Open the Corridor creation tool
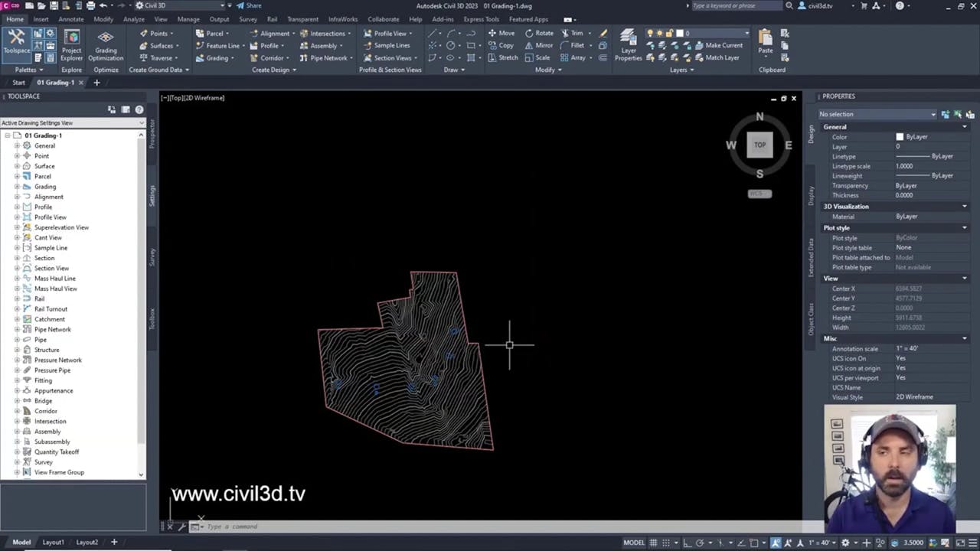The height and width of the screenshot is (551, 980). coord(271,57)
